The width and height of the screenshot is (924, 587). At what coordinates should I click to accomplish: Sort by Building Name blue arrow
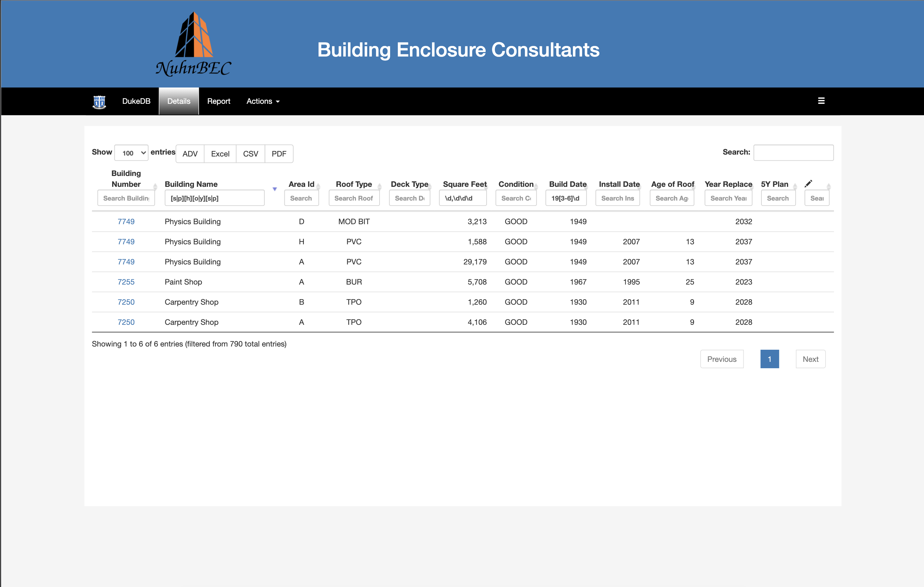click(x=275, y=189)
